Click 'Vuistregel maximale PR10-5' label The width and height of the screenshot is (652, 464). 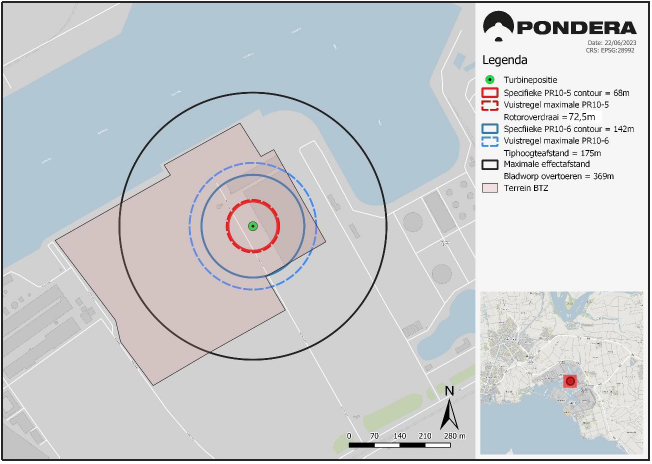pos(556,105)
